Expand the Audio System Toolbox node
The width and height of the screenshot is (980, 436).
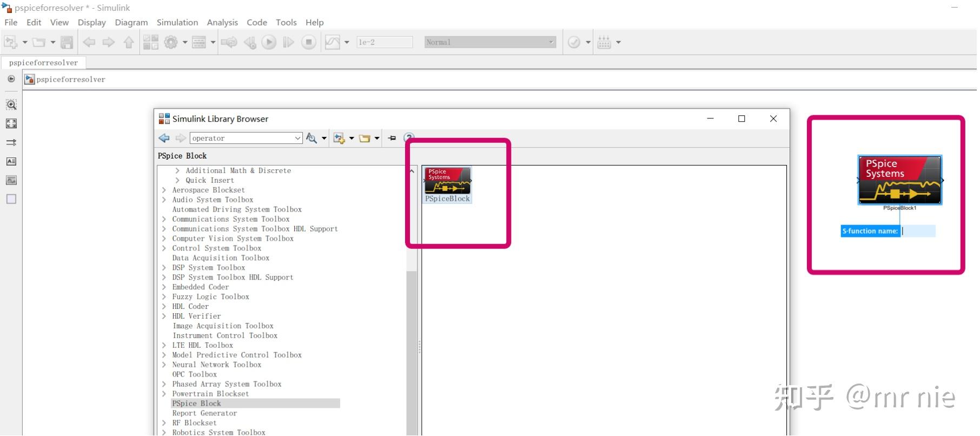click(x=164, y=200)
